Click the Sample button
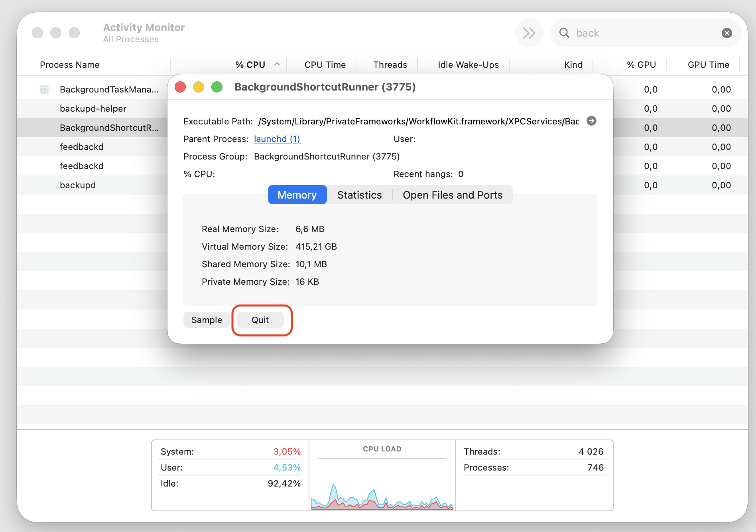This screenshot has height=532, width=756. click(x=207, y=320)
